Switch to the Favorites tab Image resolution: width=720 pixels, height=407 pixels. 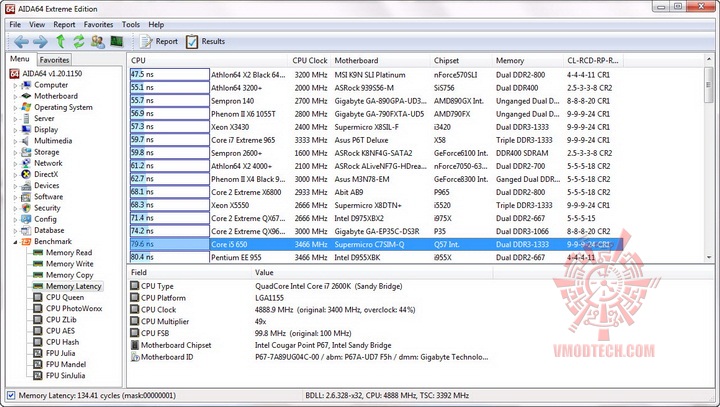pos(54,60)
